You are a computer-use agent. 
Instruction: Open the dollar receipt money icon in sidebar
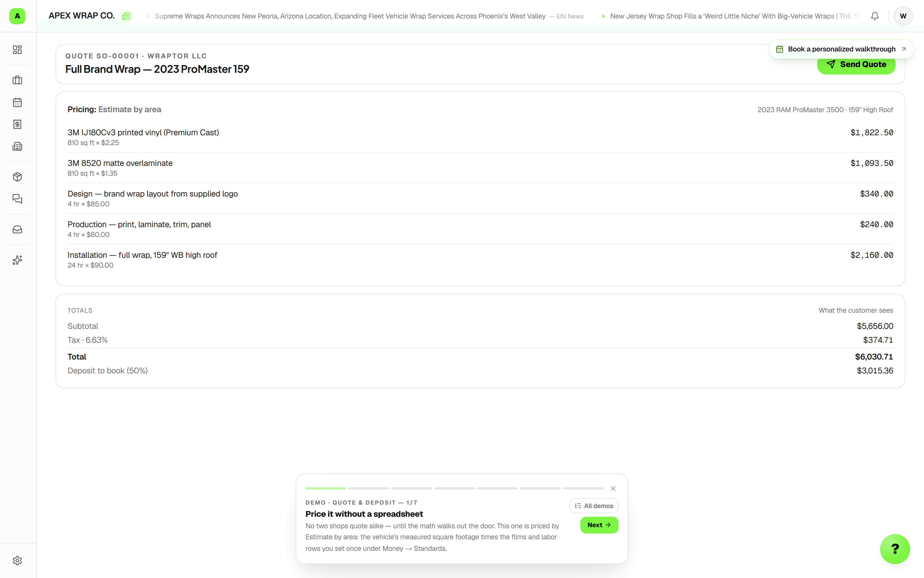click(x=17, y=124)
